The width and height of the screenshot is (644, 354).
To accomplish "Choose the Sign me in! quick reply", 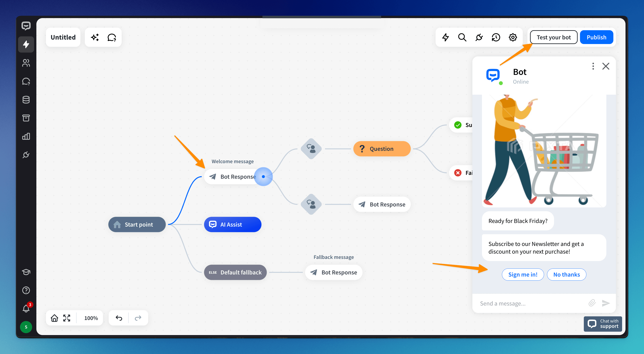I will point(523,274).
